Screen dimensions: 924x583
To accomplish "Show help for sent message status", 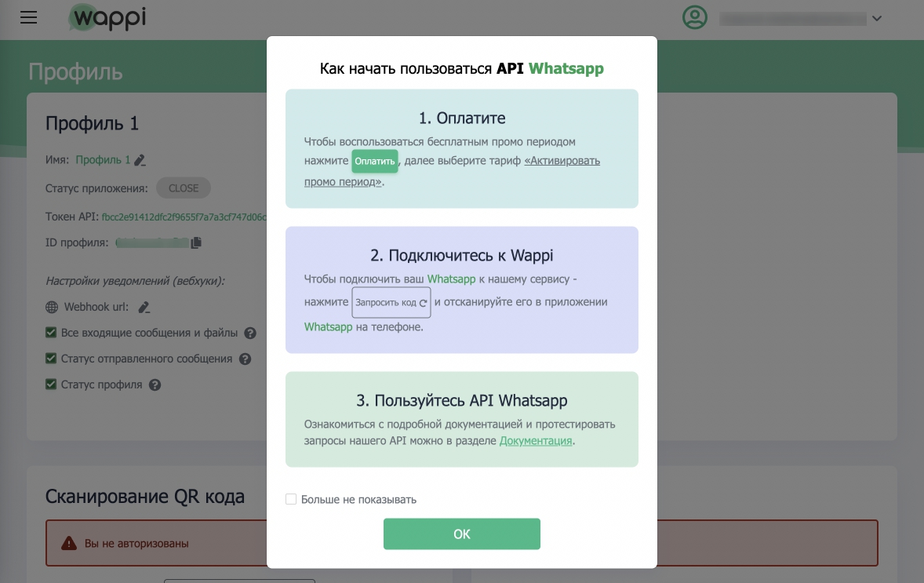I will tap(246, 359).
